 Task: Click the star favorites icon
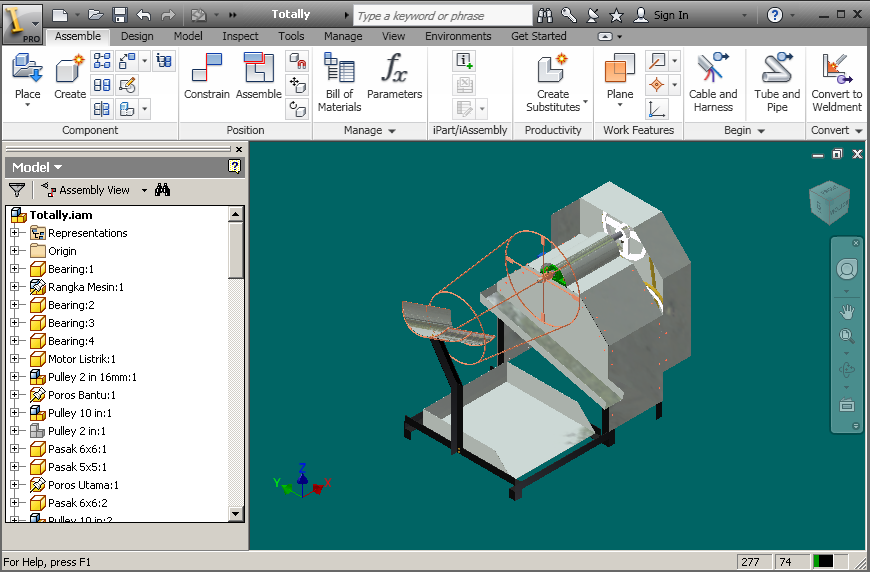click(x=616, y=16)
